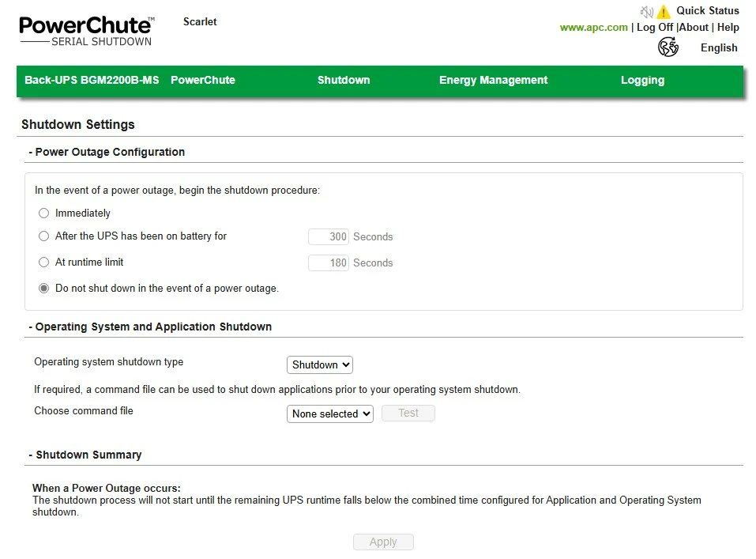Click the Apply button

click(x=383, y=542)
